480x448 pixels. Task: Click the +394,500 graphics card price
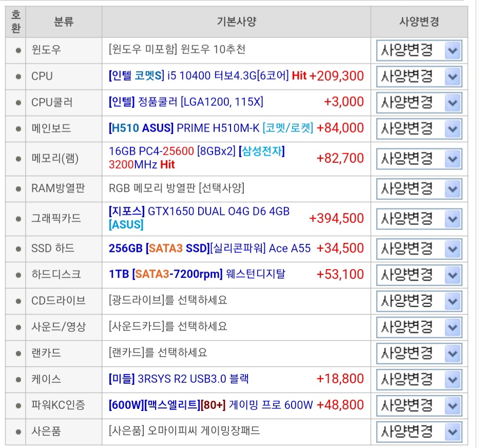click(x=336, y=218)
